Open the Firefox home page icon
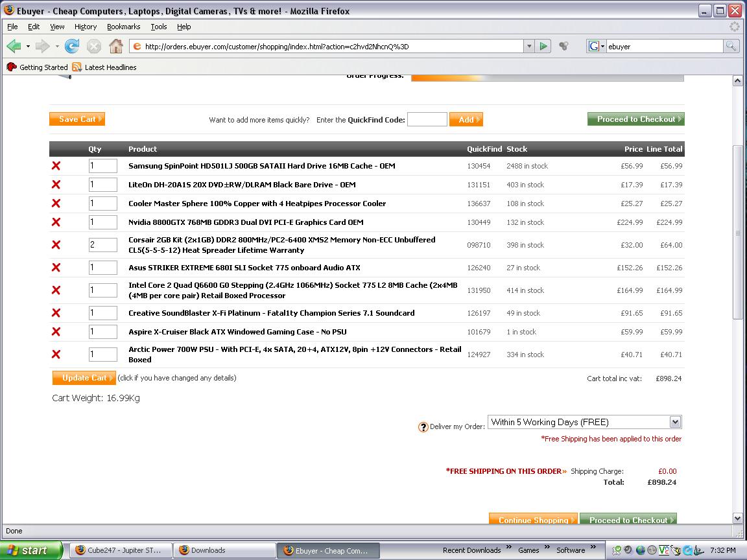The height and width of the screenshot is (560, 747). click(x=116, y=46)
